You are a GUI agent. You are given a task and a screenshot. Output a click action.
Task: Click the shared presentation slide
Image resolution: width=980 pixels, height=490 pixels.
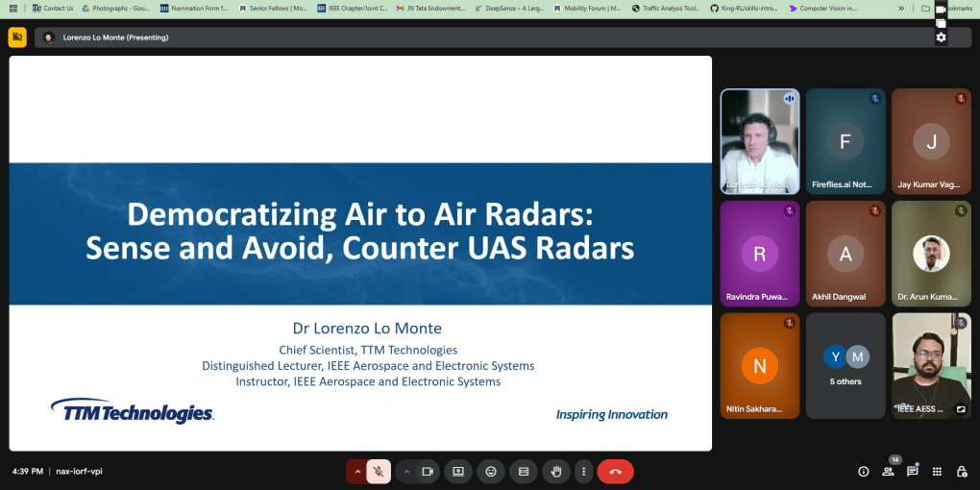(x=360, y=253)
